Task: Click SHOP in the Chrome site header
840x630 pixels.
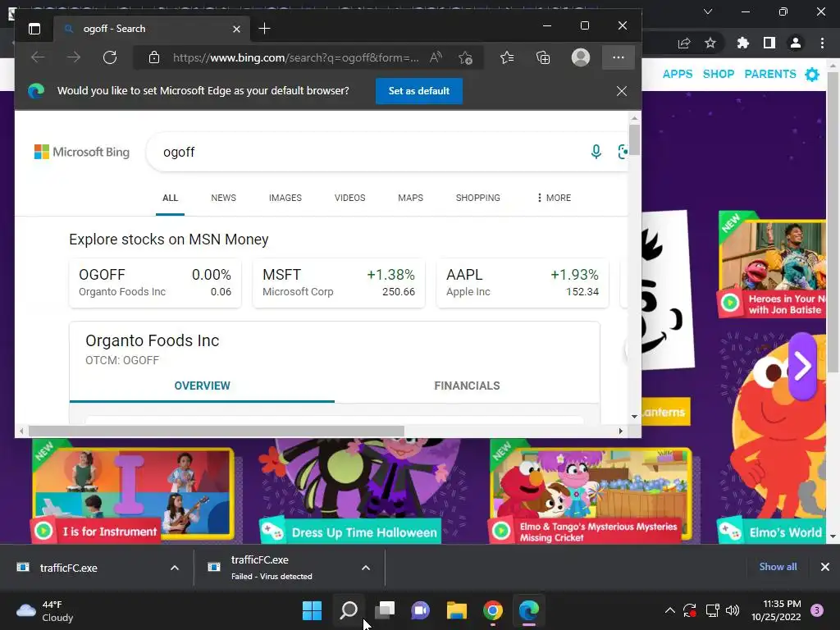Action: [719, 74]
